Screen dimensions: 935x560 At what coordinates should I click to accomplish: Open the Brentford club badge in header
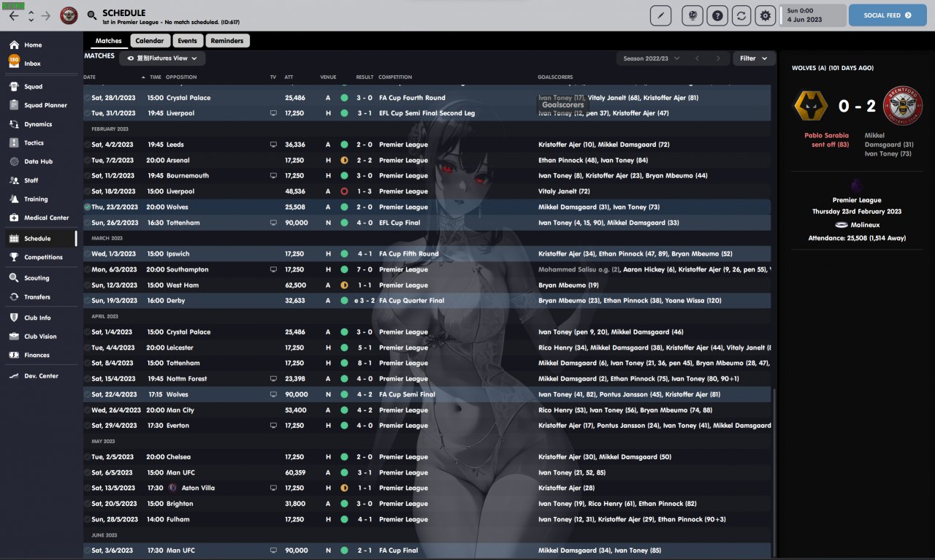[69, 15]
